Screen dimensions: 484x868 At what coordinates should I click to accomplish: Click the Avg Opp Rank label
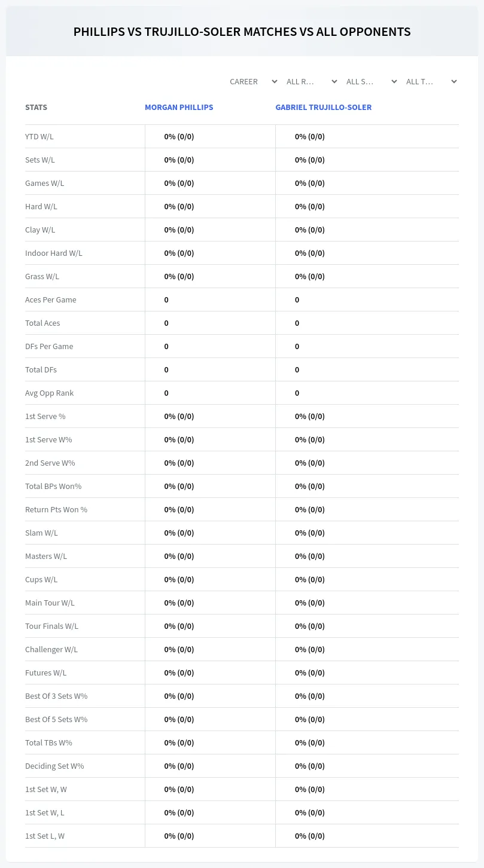50,393
